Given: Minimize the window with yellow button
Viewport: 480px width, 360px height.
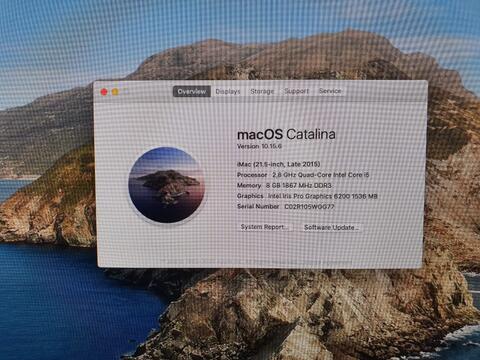Looking at the screenshot, I should tap(115, 92).
